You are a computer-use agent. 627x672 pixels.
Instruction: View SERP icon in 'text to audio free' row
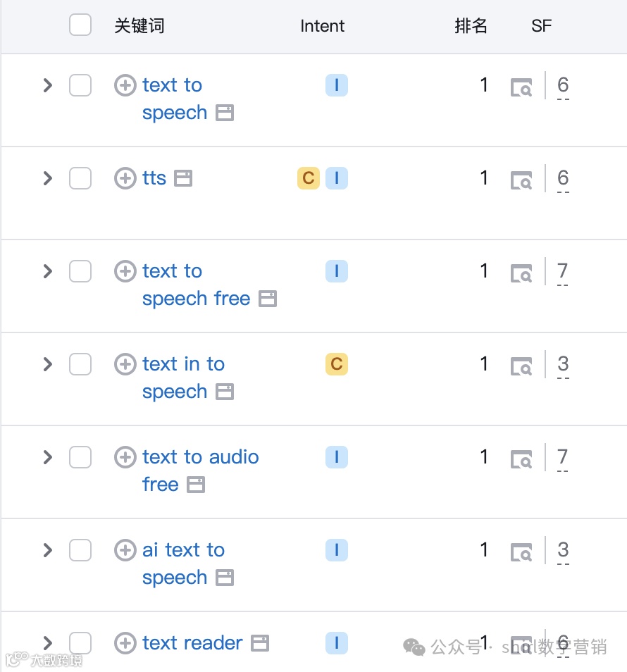pyautogui.click(x=521, y=459)
